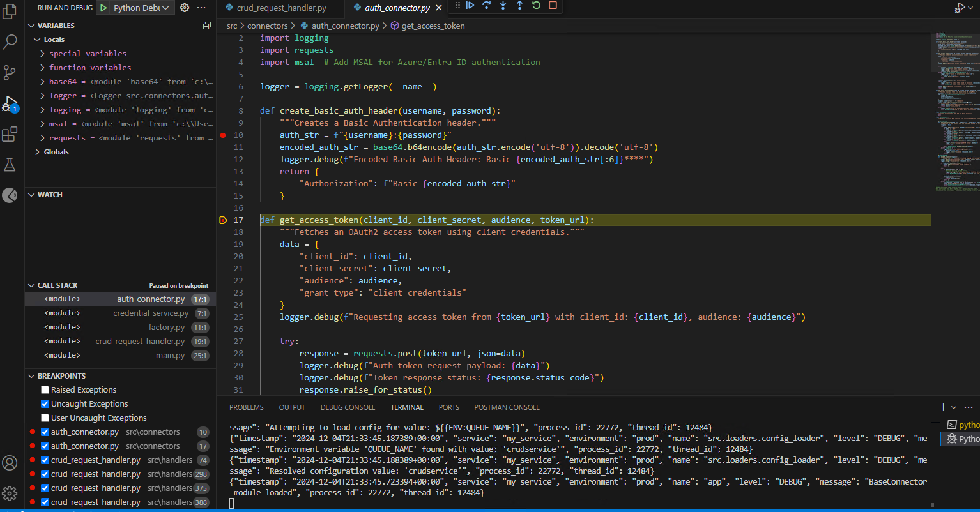Screen dimensions: 980x512
Task: Open the OUTPUT panel tab
Action: tap(292, 407)
